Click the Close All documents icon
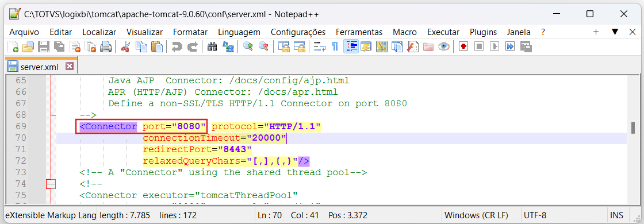This screenshot has width=644, height=224. click(x=90, y=47)
